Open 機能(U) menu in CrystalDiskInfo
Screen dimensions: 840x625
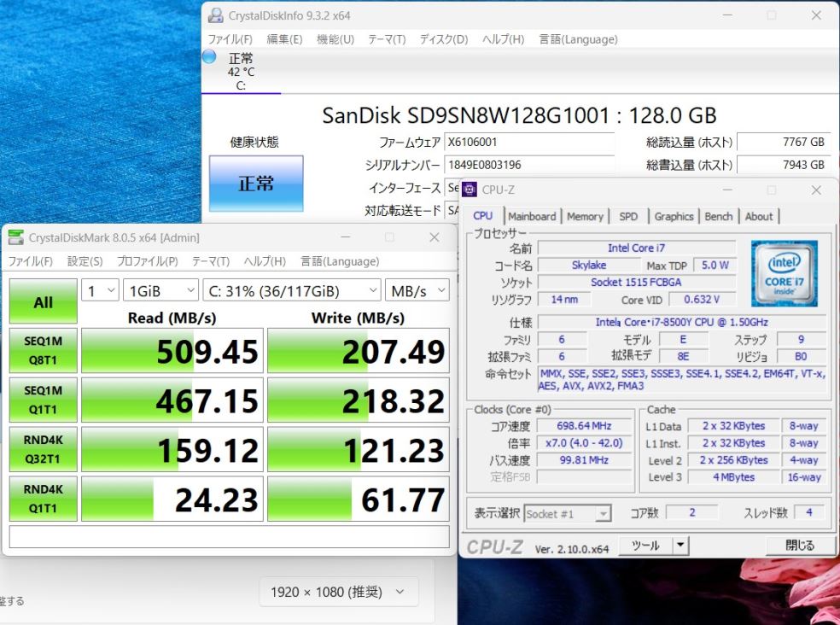tap(335, 39)
